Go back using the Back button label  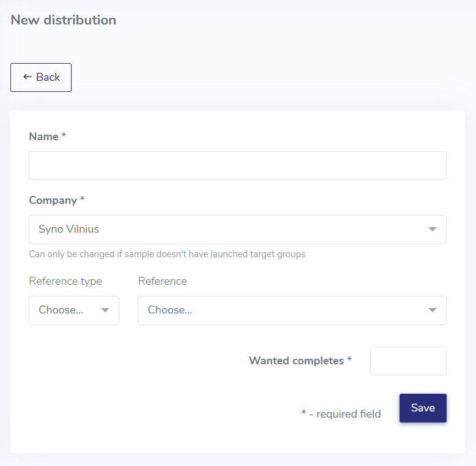pos(48,77)
